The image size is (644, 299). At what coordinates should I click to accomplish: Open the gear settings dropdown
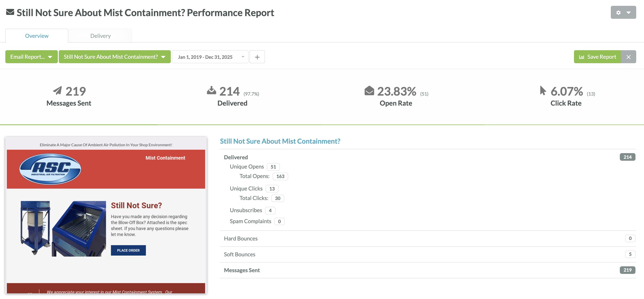(623, 12)
